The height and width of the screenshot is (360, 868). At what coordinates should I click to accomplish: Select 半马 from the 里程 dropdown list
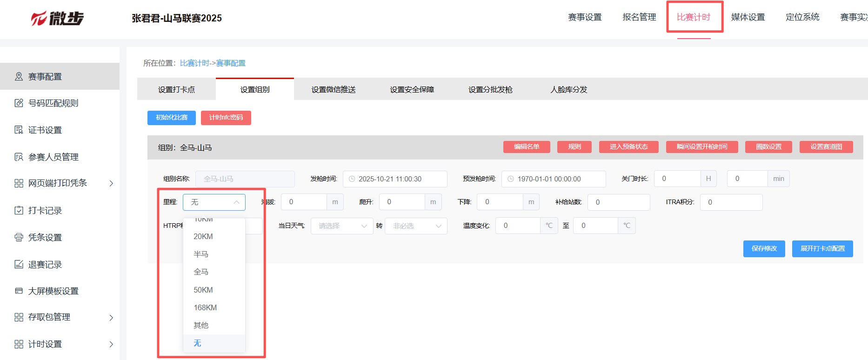click(201, 254)
